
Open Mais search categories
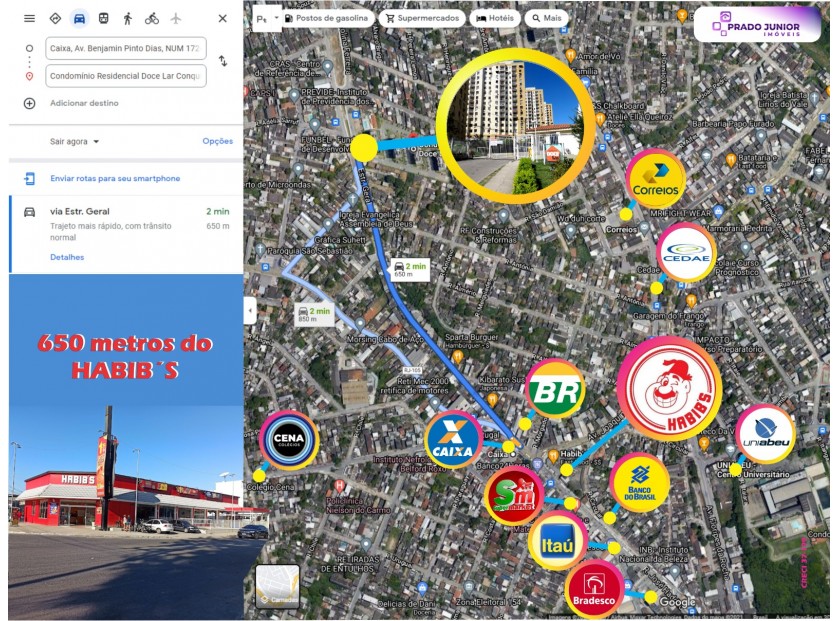pyautogui.click(x=546, y=18)
